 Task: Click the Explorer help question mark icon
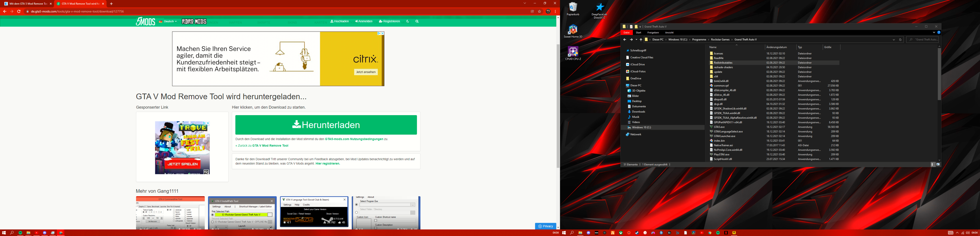point(939,33)
